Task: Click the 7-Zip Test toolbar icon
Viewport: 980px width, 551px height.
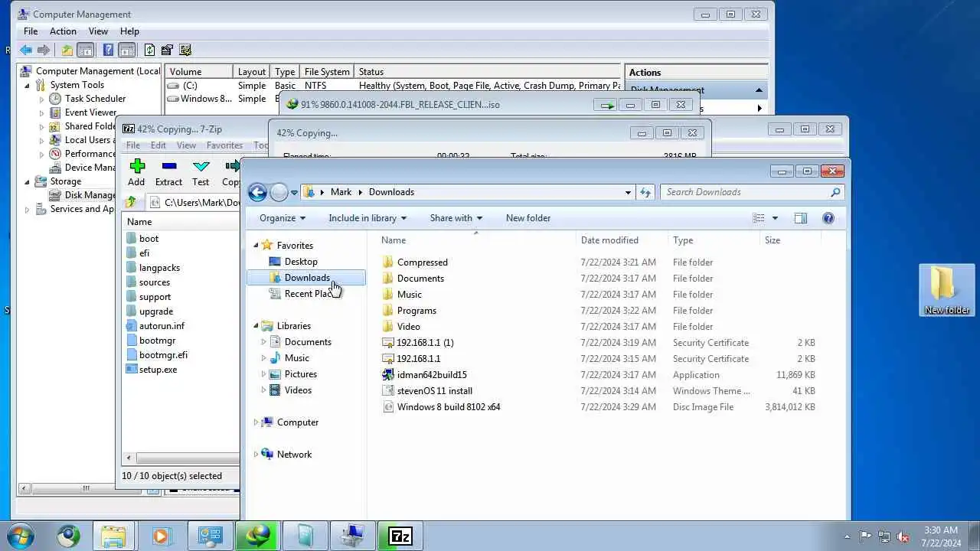Action: (201, 166)
